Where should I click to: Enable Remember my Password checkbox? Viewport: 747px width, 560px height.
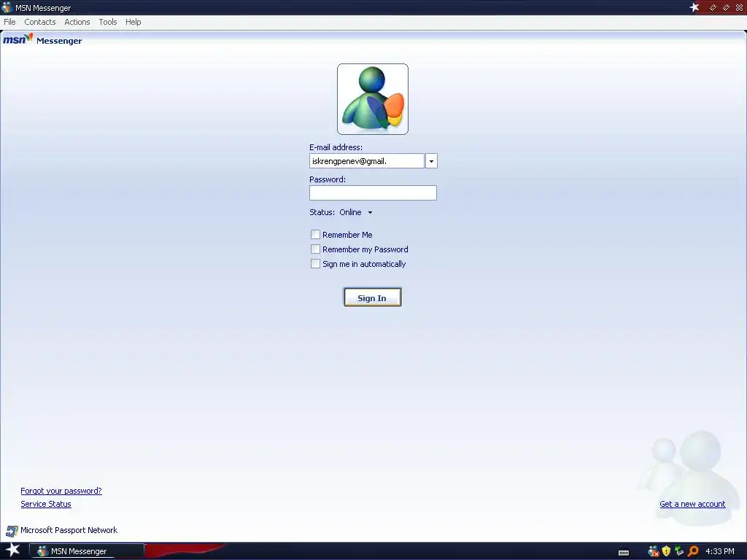coord(315,249)
